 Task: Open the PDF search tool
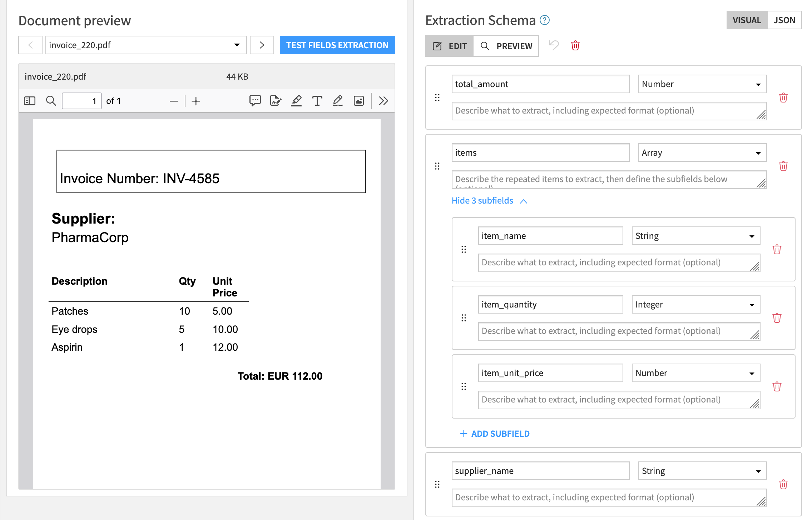pos(51,101)
